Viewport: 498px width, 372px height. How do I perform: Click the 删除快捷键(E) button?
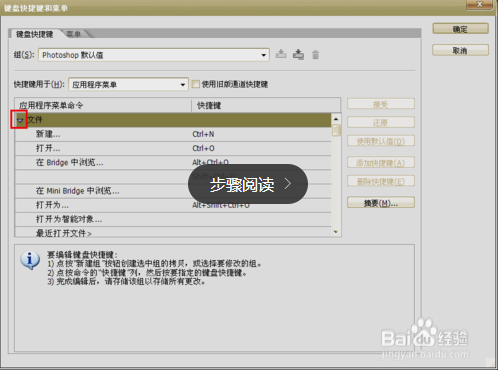(x=381, y=182)
